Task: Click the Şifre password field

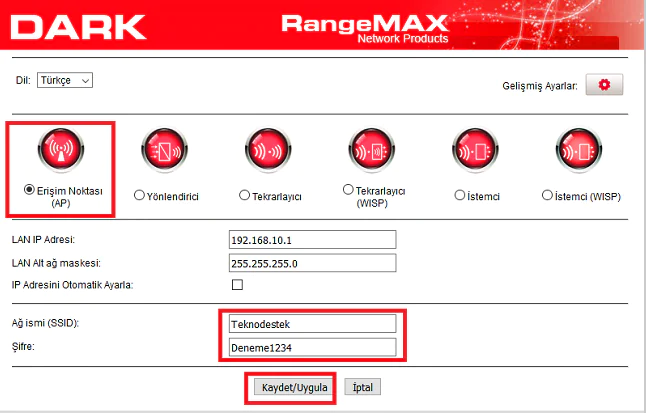Action: tap(312, 347)
